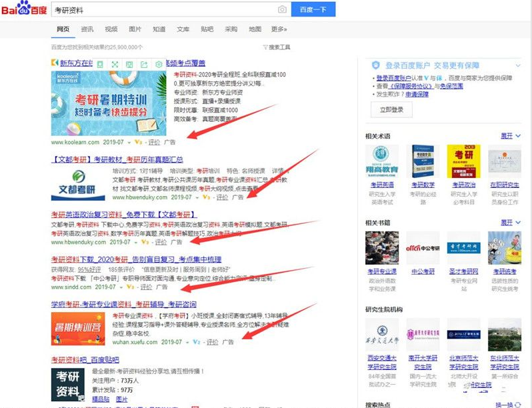Click the camera image-search icon
This screenshot has width=532, height=408.
(x=282, y=10)
